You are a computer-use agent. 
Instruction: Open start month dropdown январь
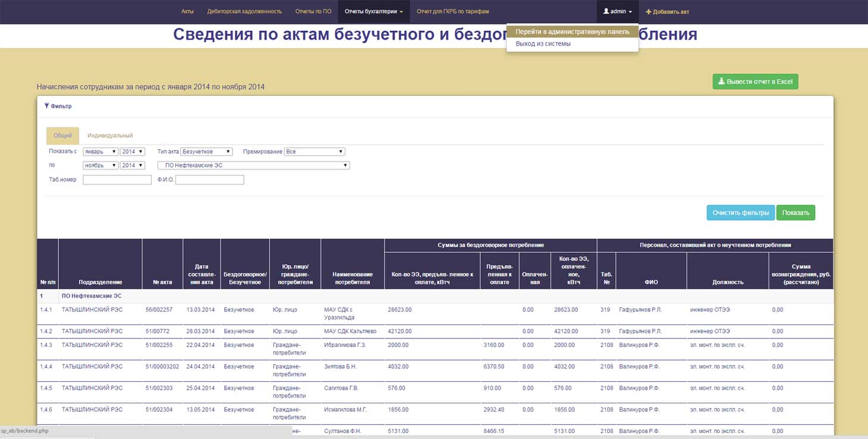pos(100,152)
